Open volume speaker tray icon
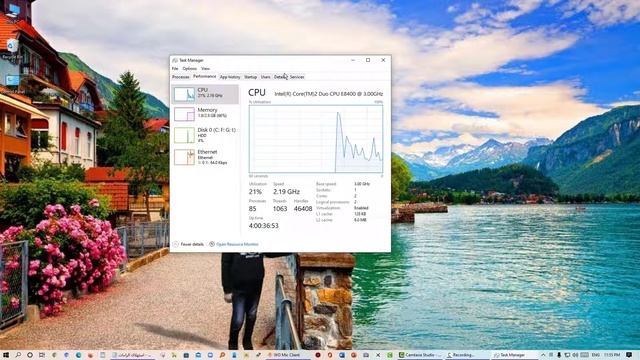 576,355
